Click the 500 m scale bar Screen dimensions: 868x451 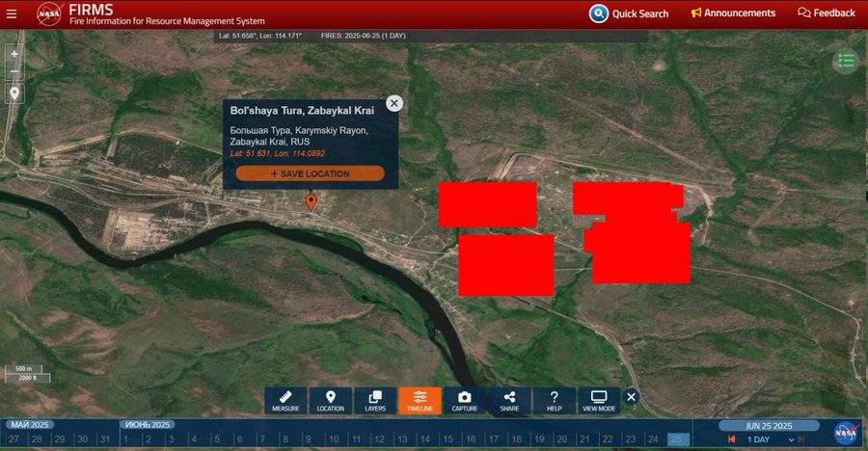coord(24,368)
